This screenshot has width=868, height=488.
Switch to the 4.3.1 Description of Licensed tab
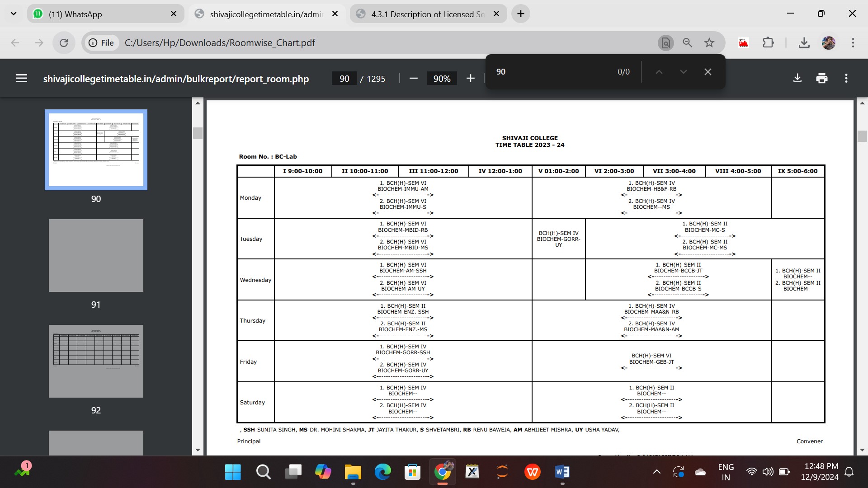click(429, 14)
